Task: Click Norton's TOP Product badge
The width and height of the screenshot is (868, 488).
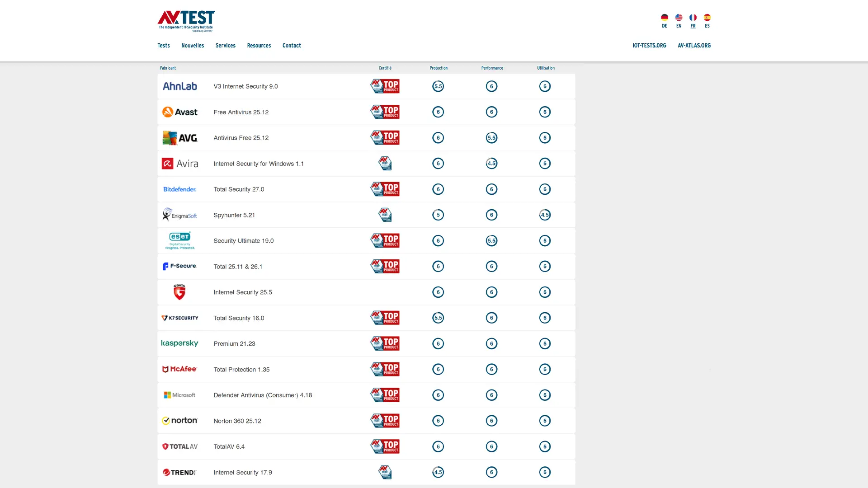Action: coord(385,421)
